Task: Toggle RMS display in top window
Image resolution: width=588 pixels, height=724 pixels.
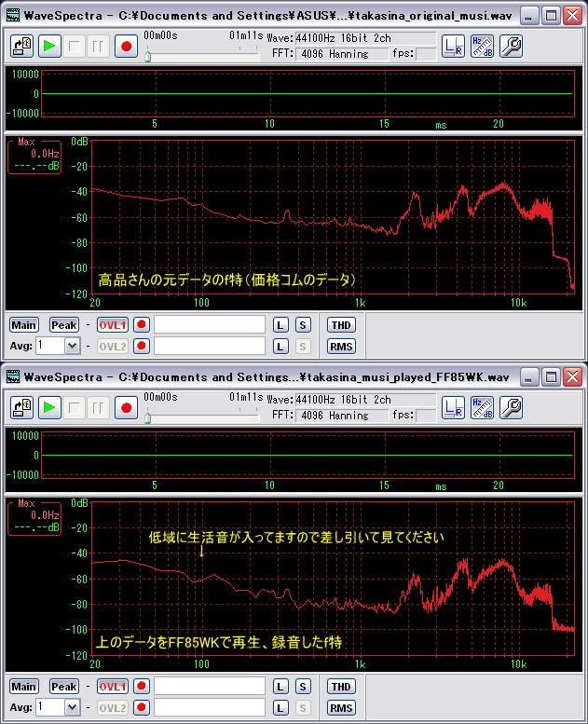Action: click(x=341, y=347)
